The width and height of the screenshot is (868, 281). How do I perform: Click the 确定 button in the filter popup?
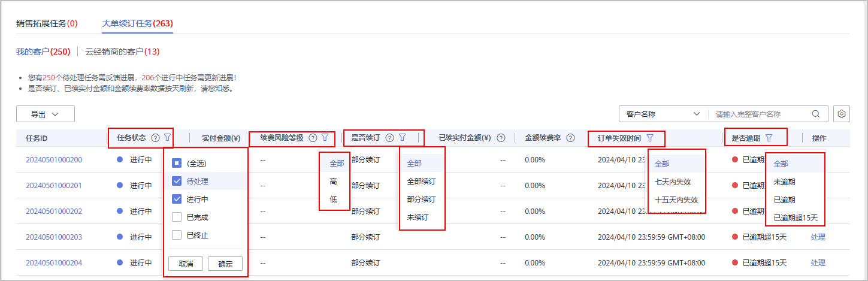click(x=225, y=264)
